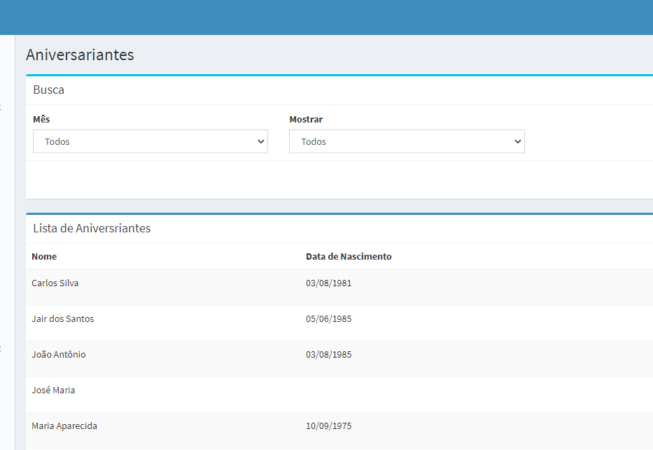The height and width of the screenshot is (450, 653).
Task: Click the blue top navigation bar
Action: pyautogui.click(x=326, y=17)
